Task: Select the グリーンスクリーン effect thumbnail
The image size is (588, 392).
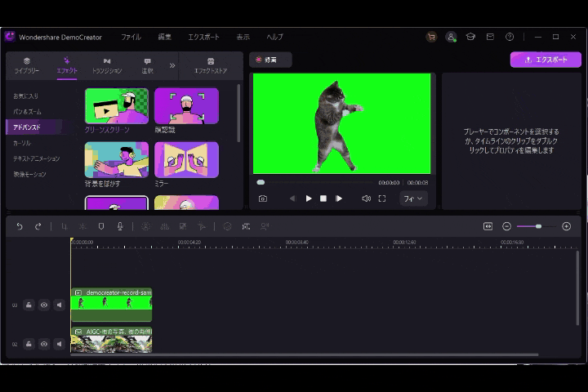Action: coord(117,106)
